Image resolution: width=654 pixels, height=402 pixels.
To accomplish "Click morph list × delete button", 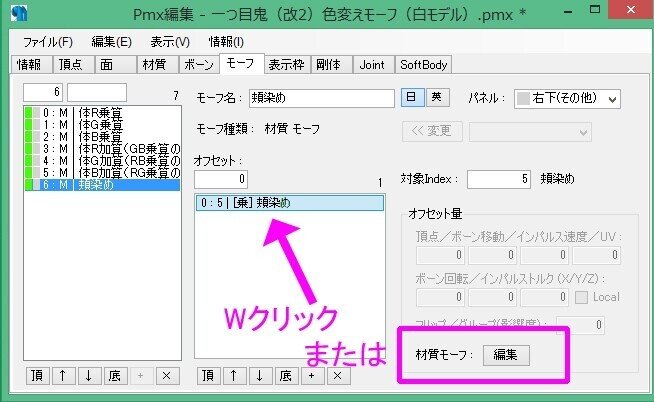I will (x=167, y=376).
